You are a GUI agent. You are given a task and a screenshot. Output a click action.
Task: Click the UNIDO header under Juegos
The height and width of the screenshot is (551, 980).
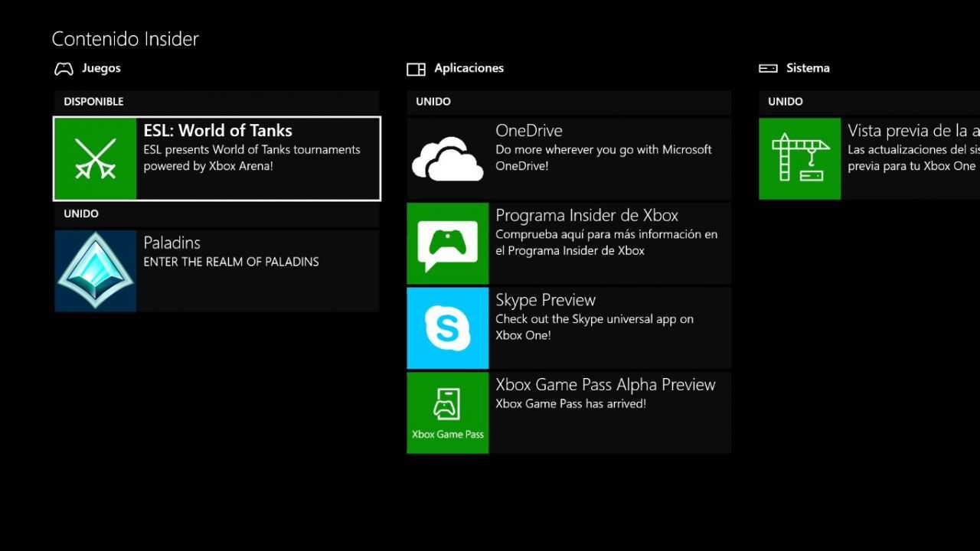click(x=81, y=214)
